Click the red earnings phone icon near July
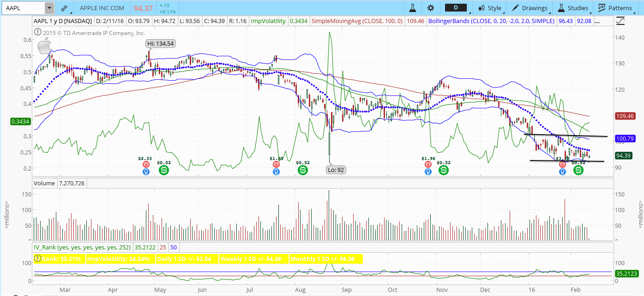 276,164
